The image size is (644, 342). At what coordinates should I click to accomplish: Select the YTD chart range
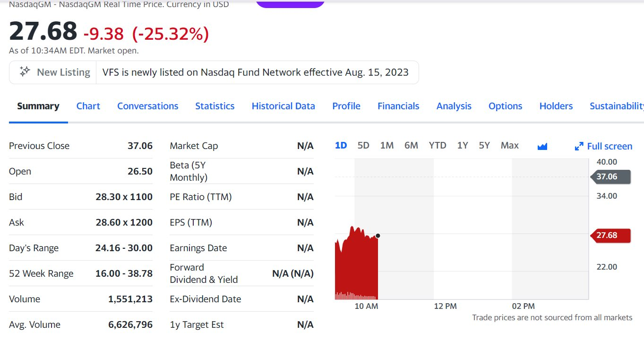click(438, 146)
